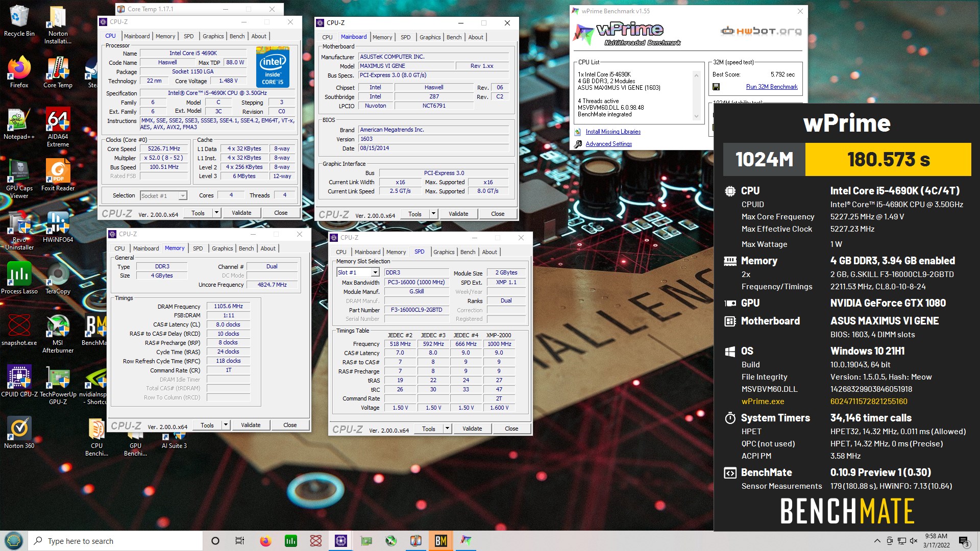
Task: Open the HWiNFO64 desktop icon
Action: tap(58, 227)
